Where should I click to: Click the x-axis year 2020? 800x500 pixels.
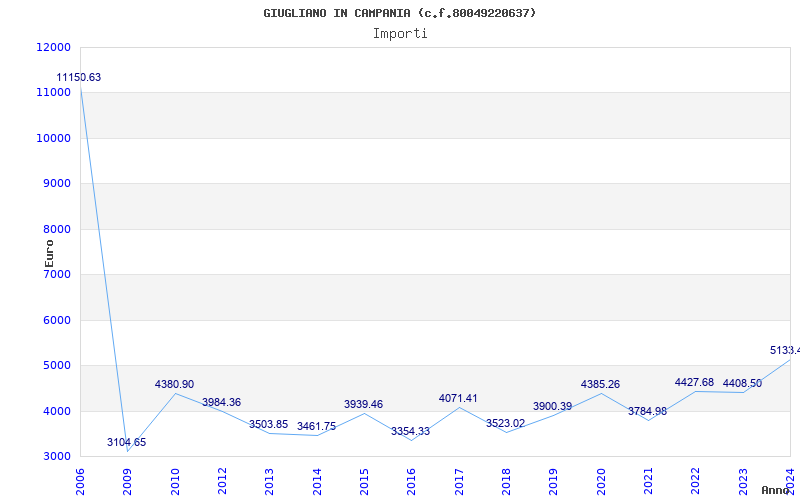601,481
